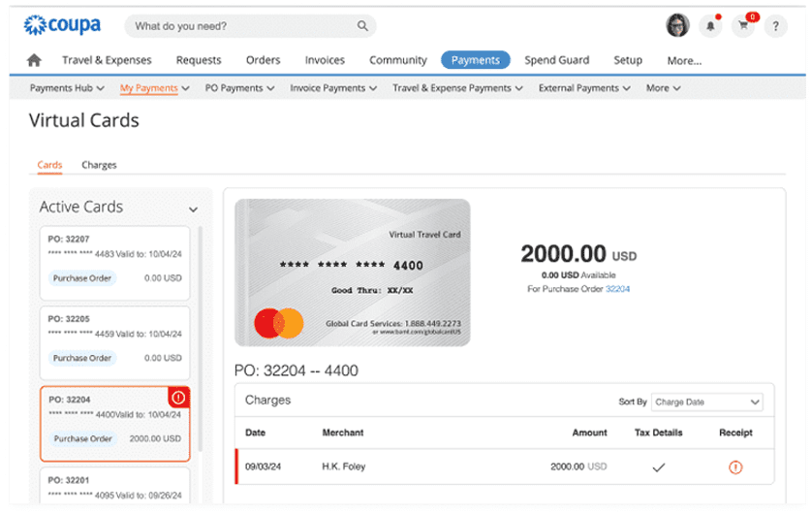812x515 pixels.
Task: Click Purchase Order tag on PO 32204
Action: point(83,438)
